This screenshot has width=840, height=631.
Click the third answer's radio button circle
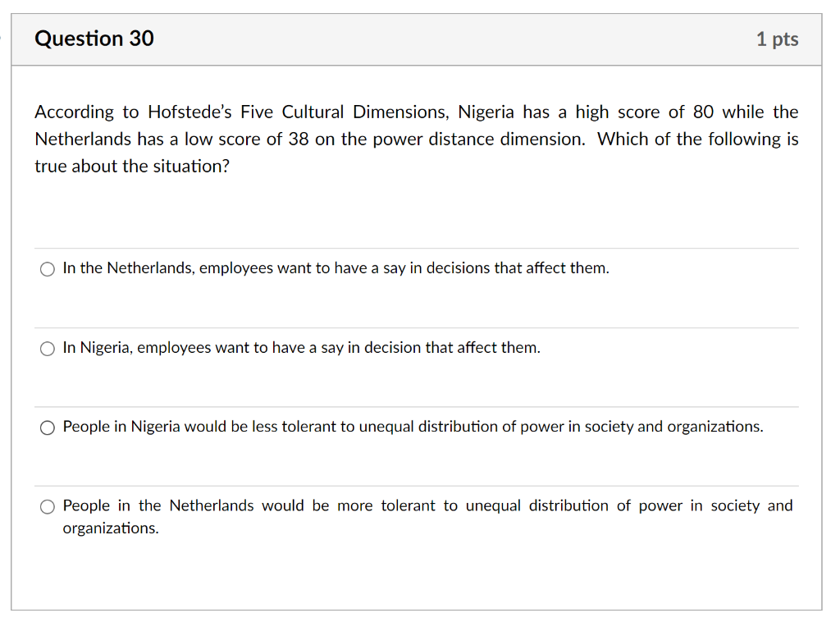click(48, 428)
